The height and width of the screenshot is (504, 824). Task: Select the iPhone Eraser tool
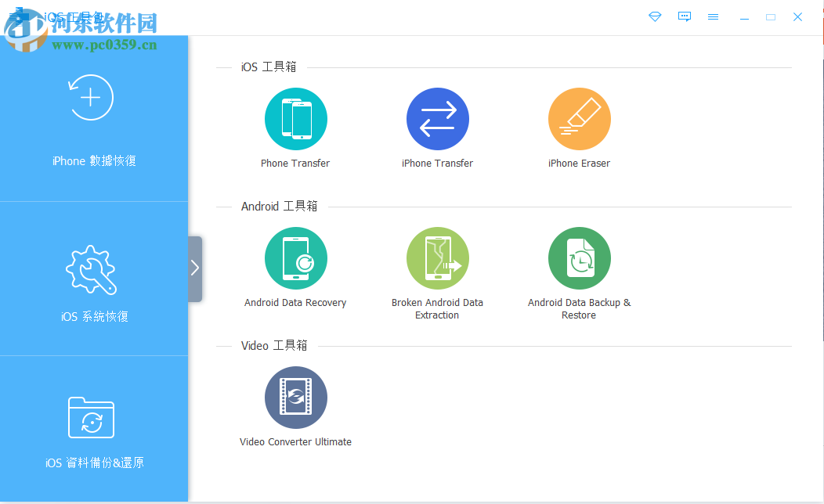(x=579, y=119)
